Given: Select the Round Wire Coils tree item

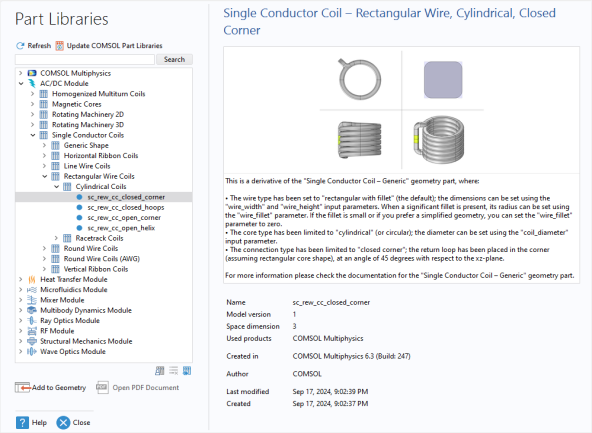Looking at the screenshot, I should (91, 248).
